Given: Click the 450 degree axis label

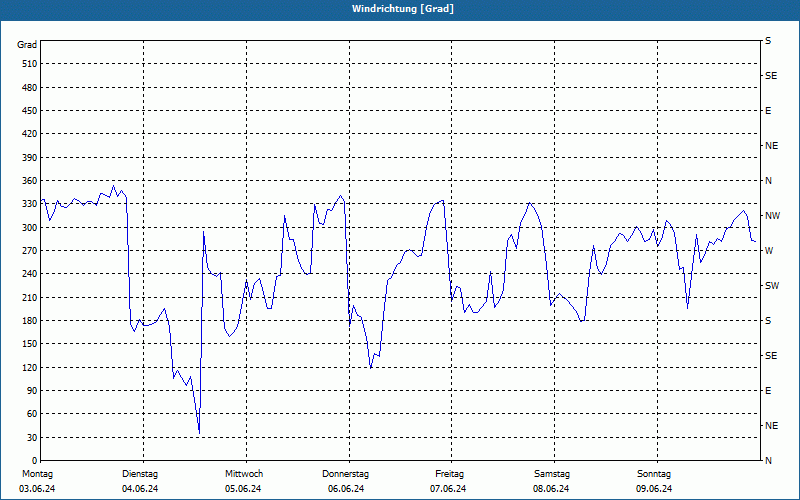Looking at the screenshot, I should [x=30, y=111].
